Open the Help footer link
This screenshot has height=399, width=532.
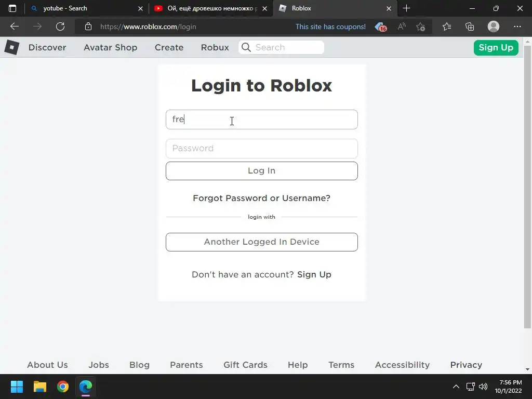[298, 365]
